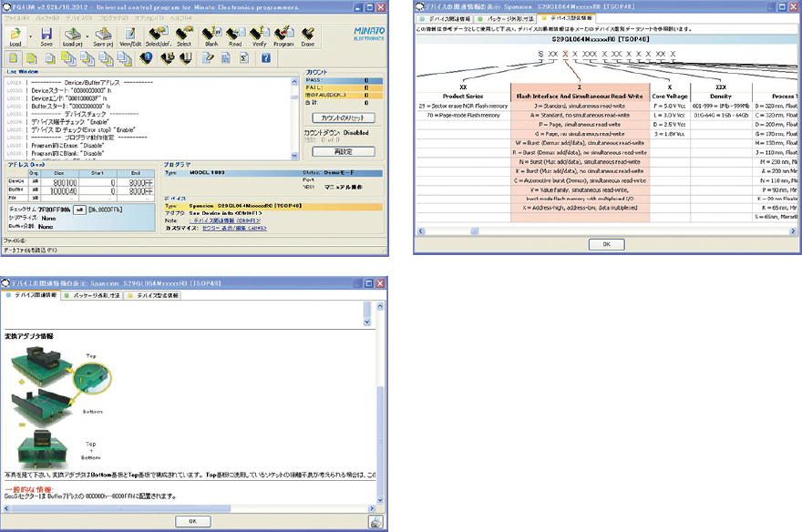Select パッケージ外形寸法 tab in adapter info window
This screenshot has height=532, width=802.
pyautogui.click(x=91, y=295)
